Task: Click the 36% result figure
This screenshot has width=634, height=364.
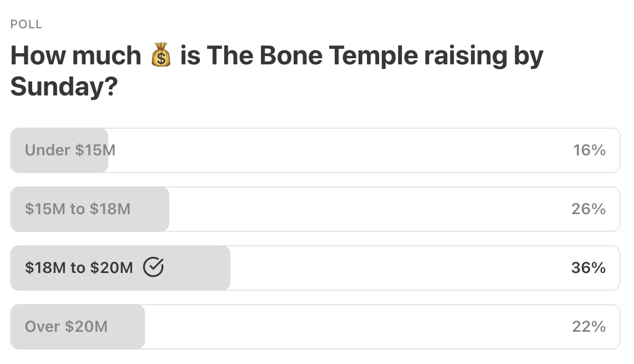Action: click(x=588, y=267)
